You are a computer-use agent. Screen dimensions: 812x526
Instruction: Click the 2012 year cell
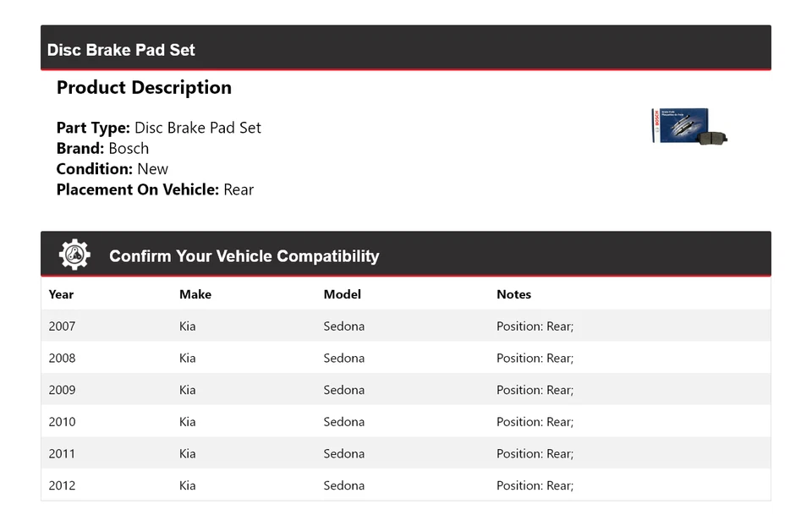[x=62, y=485]
